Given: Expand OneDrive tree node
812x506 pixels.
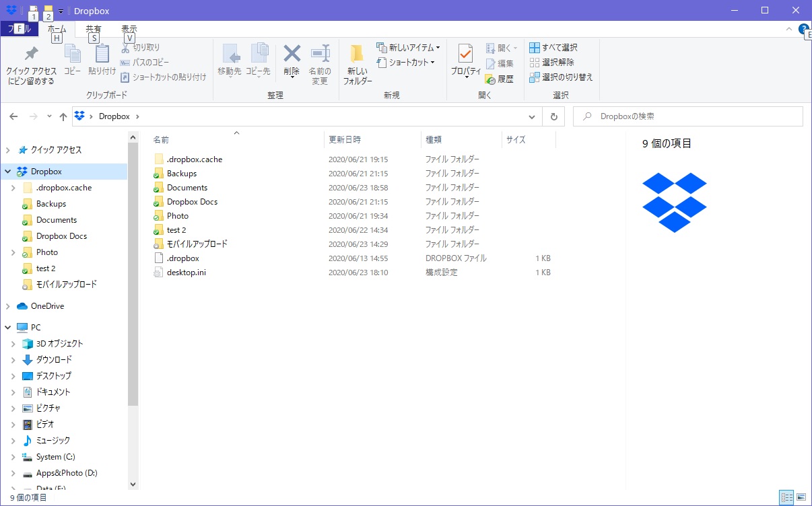Looking at the screenshot, I should click(x=8, y=306).
